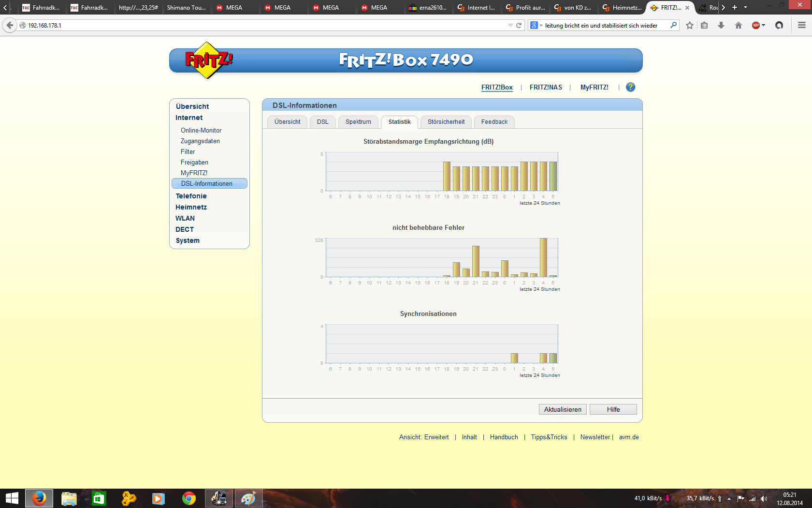Click the Ansicht: Erweitert link
Screen dimensions: 812x508
pos(424,437)
